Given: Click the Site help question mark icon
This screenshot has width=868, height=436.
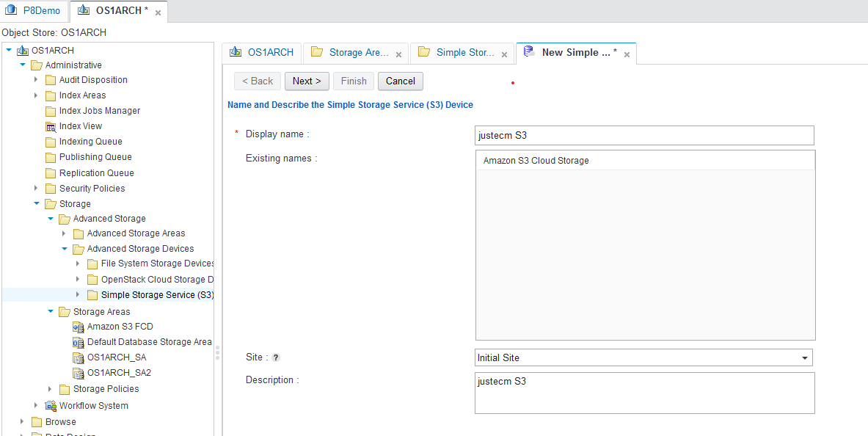Looking at the screenshot, I should (276, 357).
